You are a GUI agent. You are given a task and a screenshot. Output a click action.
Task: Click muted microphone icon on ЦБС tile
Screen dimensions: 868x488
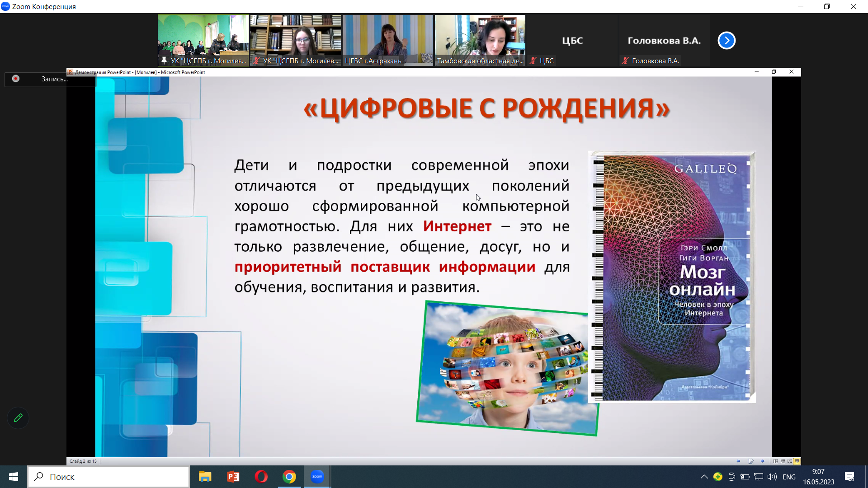533,61
